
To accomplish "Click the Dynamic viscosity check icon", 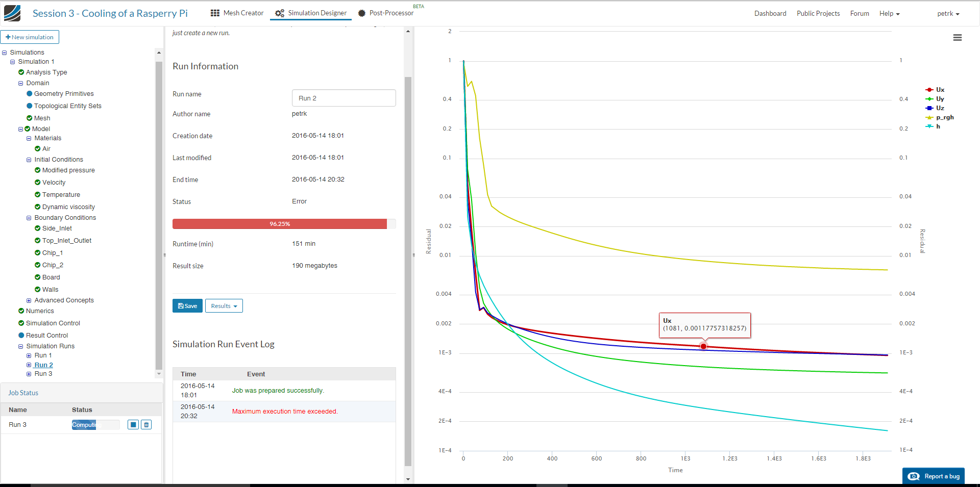I will pyautogui.click(x=38, y=207).
